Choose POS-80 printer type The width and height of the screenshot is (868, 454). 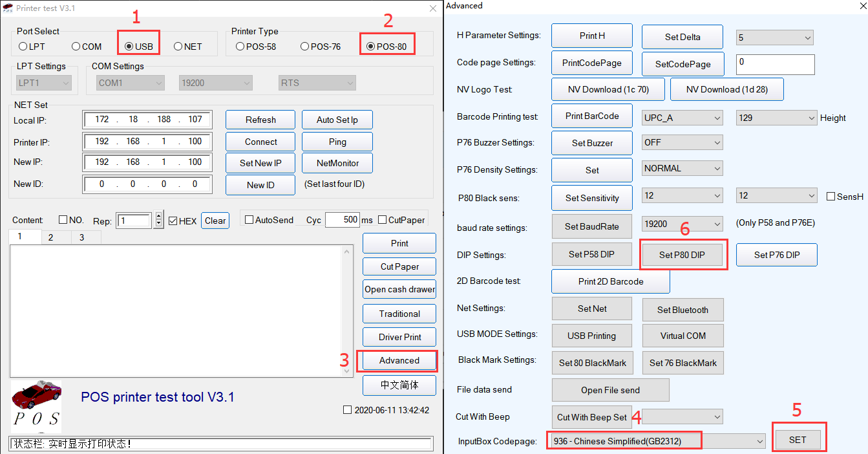370,47
